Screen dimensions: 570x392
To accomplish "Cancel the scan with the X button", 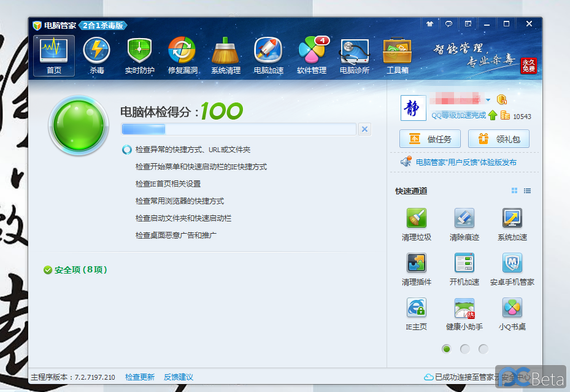I will [364, 129].
